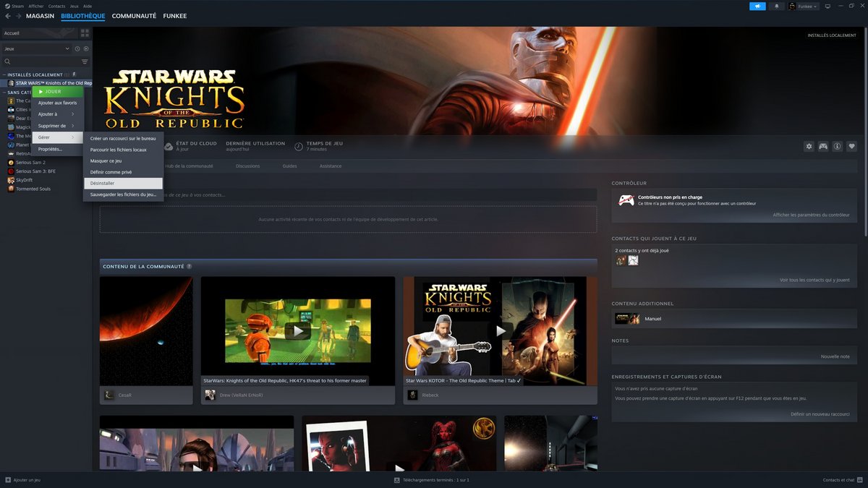Screen dimensions: 868x488
Task: Open game settings gear icon
Action: (x=809, y=146)
